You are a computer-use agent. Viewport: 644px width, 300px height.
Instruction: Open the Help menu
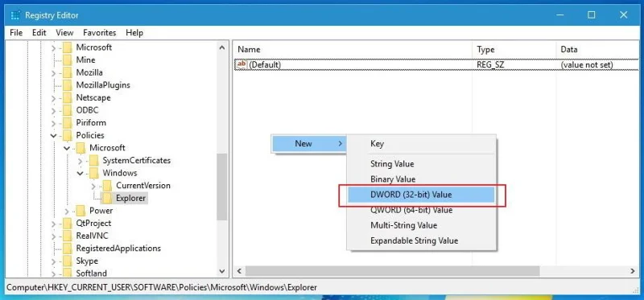click(x=134, y=32)
